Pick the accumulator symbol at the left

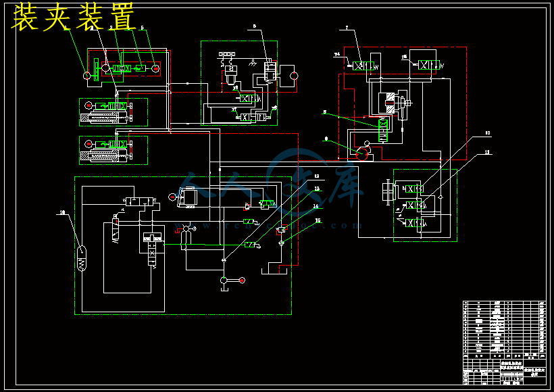(82, 258)
